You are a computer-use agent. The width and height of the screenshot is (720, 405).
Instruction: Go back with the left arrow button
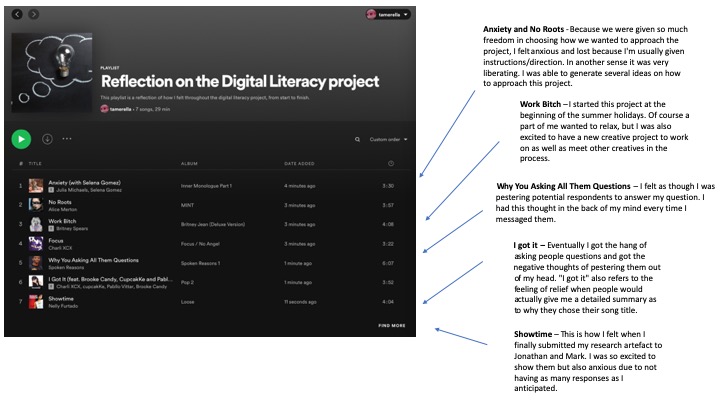17,14
